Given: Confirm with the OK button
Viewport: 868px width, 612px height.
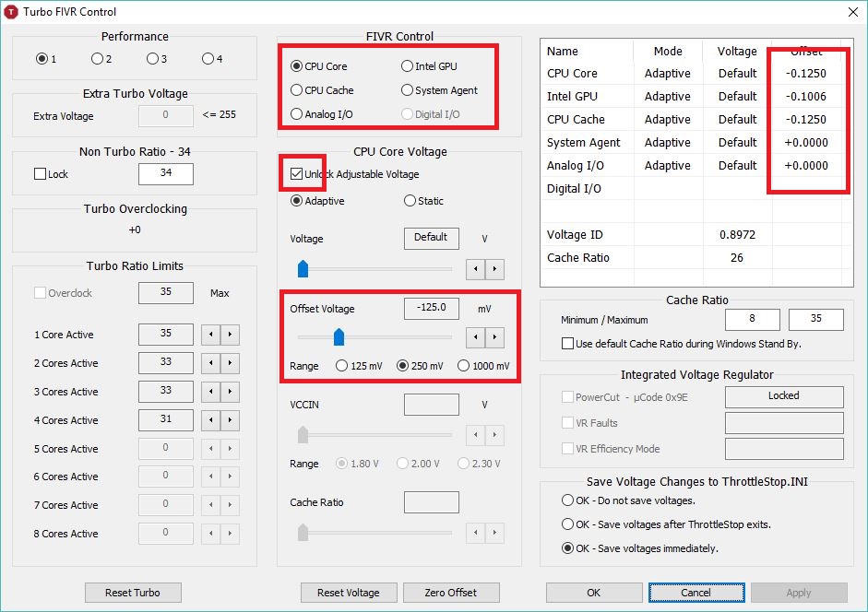Looking at the screenshot, I should [x=594, y=593].
